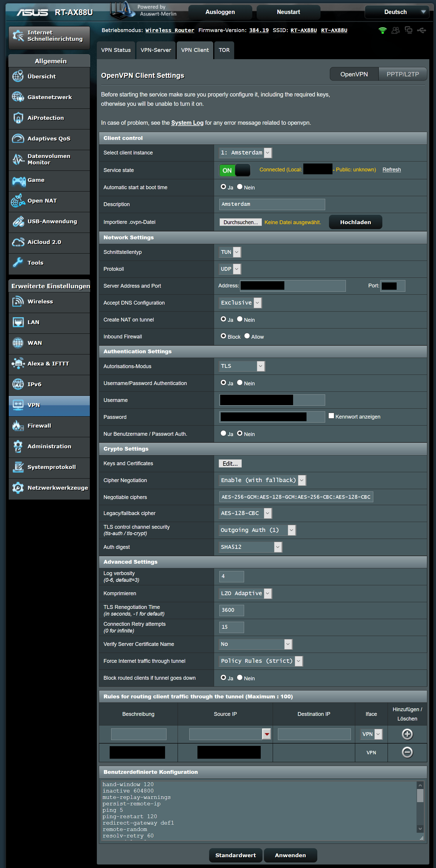Add routing rule with plus icon
The width and height of the screenshot is (436, 868).
(x=407, y=734)
